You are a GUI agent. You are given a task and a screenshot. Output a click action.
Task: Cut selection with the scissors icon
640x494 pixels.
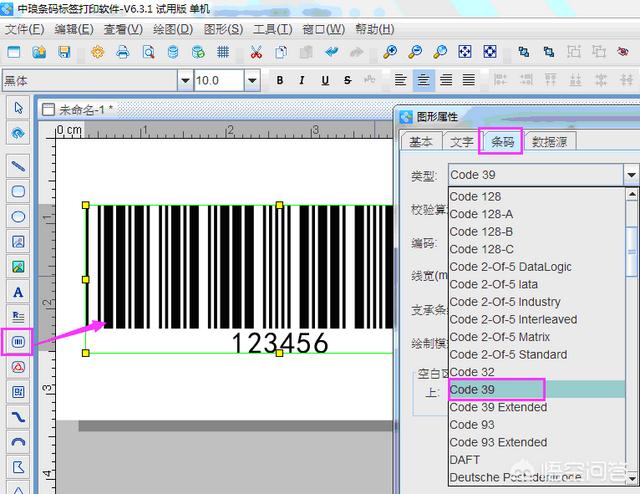[256, 52]
